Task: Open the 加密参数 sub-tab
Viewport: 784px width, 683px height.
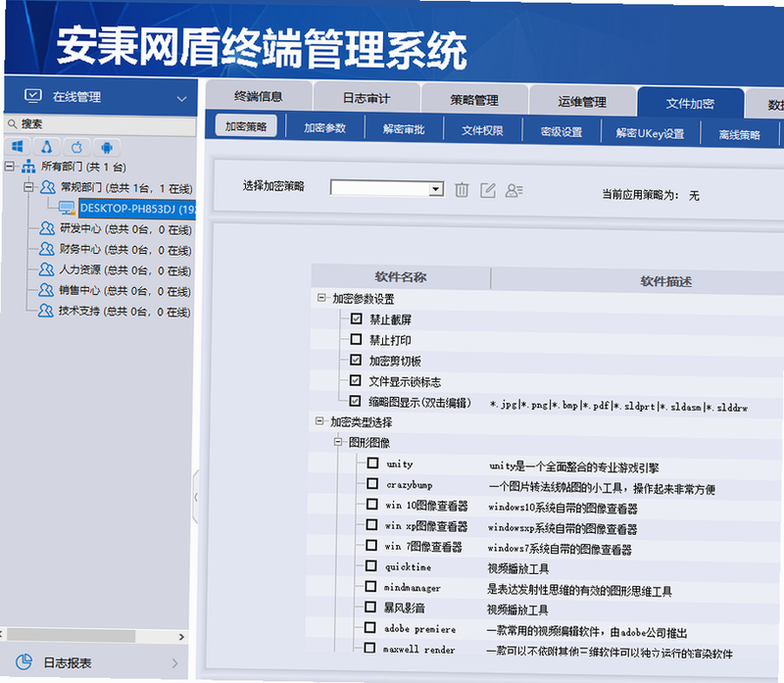Action: click(x=325, y=128)
